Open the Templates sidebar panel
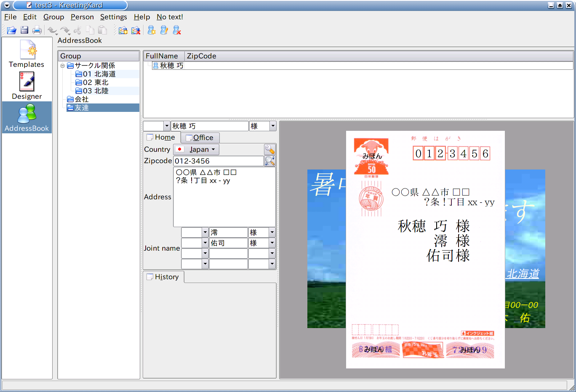This screenshot has width=576, height=392. pyautogui.click(x=27, y=54)
